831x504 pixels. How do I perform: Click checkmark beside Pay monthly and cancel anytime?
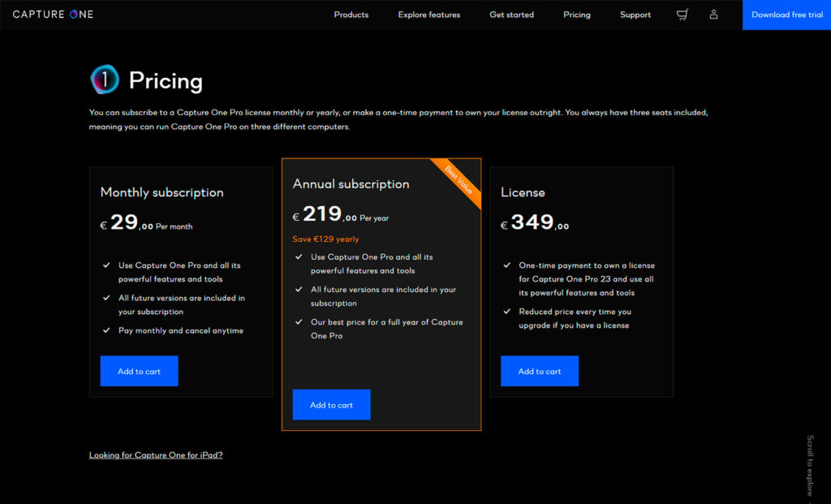[x=106, y=330]
